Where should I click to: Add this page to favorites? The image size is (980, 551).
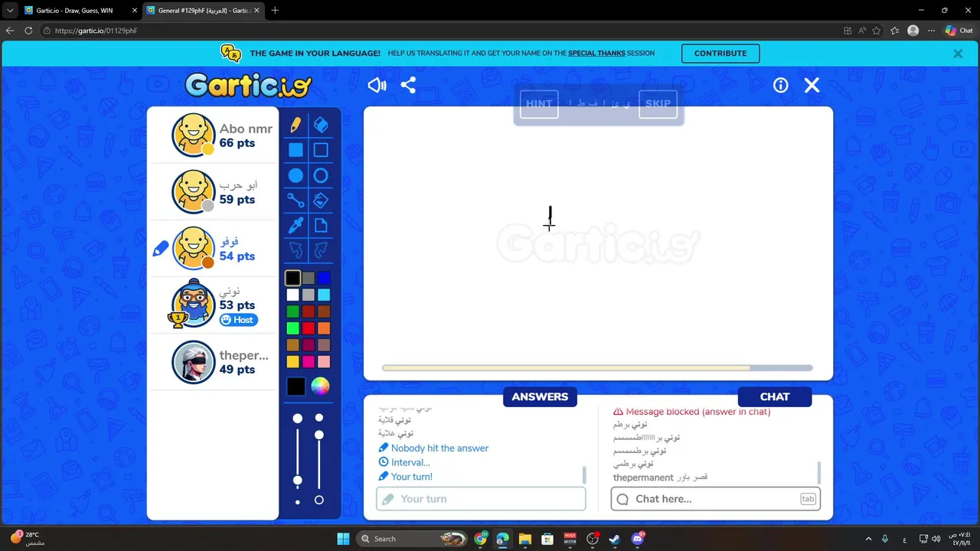876,31
